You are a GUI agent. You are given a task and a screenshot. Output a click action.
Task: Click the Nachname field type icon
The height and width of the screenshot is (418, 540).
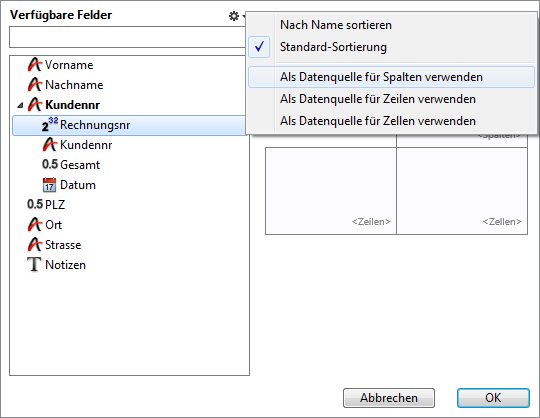(x=34, y=85)
